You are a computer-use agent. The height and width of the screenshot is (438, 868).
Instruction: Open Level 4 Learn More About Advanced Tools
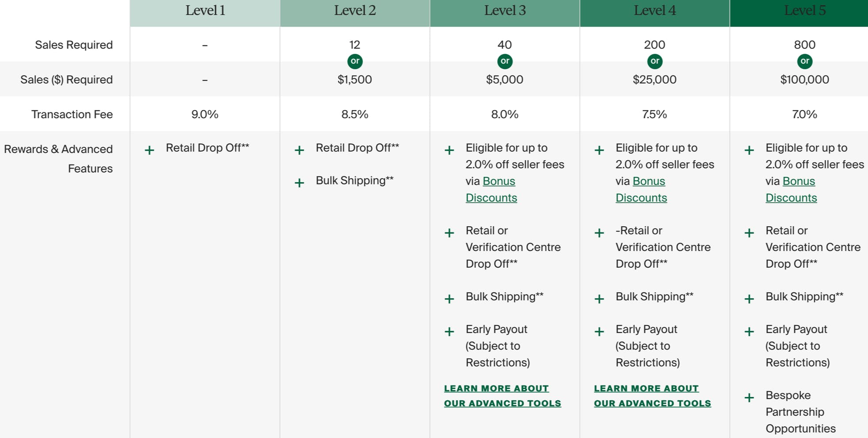tap(653, 396)
